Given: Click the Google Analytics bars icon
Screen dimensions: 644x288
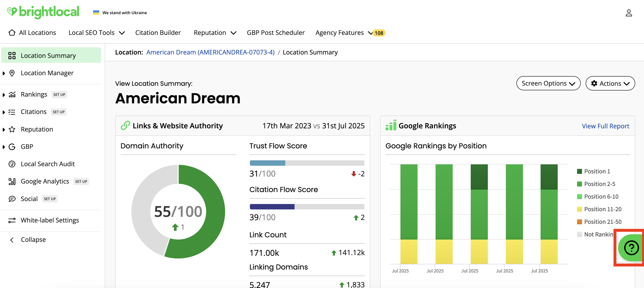Looking at the screenshot, I should pyautogui.click(x=12, y=181).
